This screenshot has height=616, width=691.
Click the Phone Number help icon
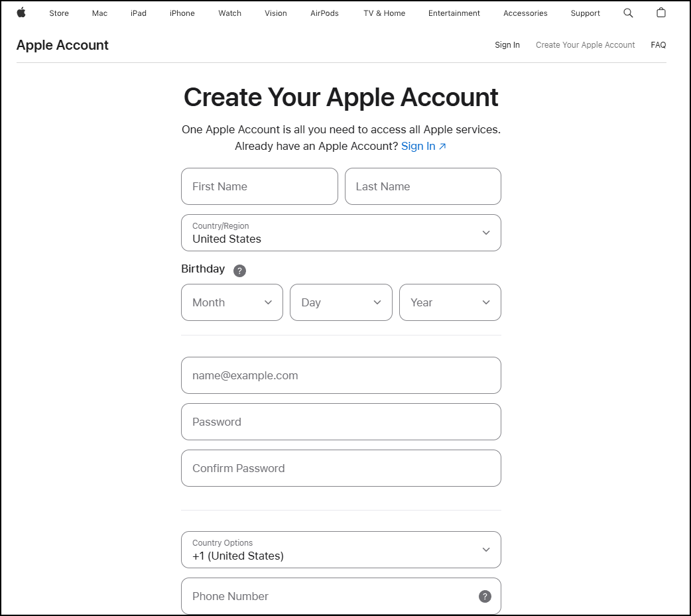(x=485, y=596)
